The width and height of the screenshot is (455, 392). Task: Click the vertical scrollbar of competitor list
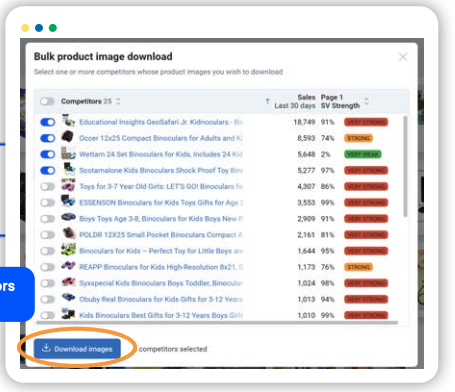405,166
